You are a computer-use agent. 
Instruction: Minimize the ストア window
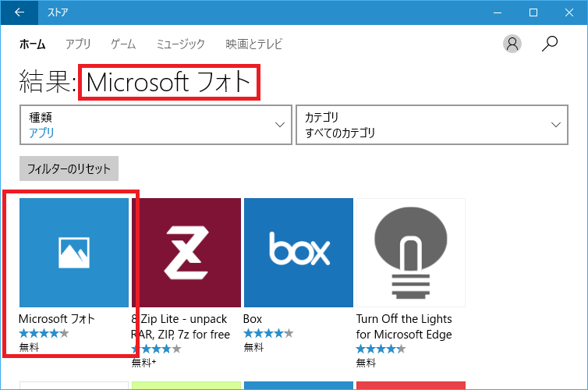click(x=498, y=12)
